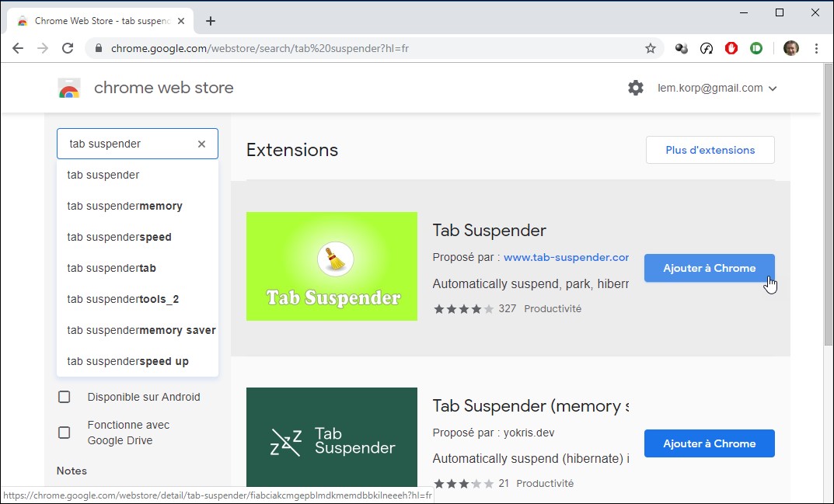Pick the 'tab suspender tools_2' suggestion

pos(123,299)
